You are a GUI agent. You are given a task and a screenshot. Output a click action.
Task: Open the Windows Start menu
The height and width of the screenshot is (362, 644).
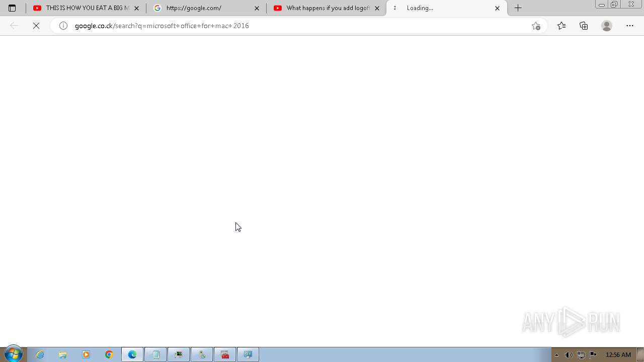(14, 354)
